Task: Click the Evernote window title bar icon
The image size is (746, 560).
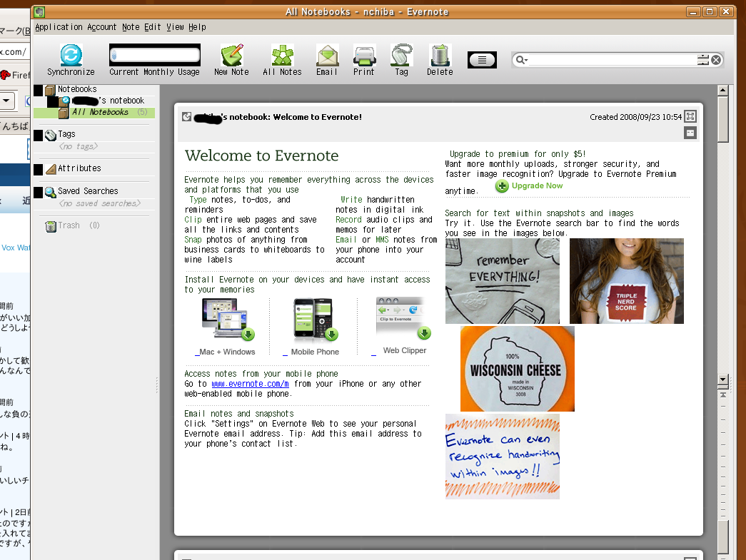Action: 40,12
